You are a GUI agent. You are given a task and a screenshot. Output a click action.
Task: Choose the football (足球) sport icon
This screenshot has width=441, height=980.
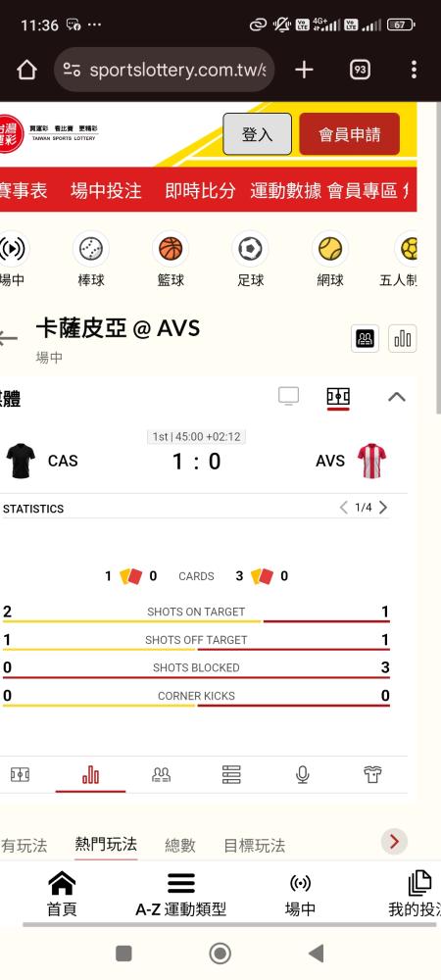[x=251, y=249]
